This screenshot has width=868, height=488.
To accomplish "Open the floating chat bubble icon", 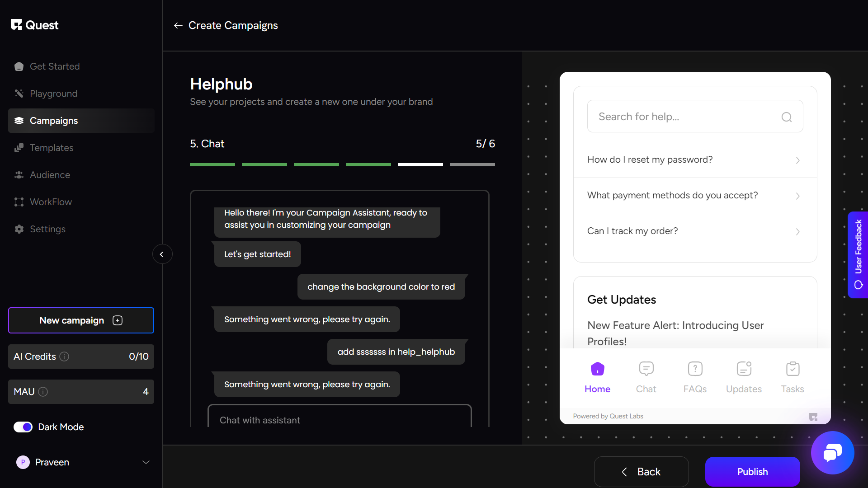I will coord(832,452).
